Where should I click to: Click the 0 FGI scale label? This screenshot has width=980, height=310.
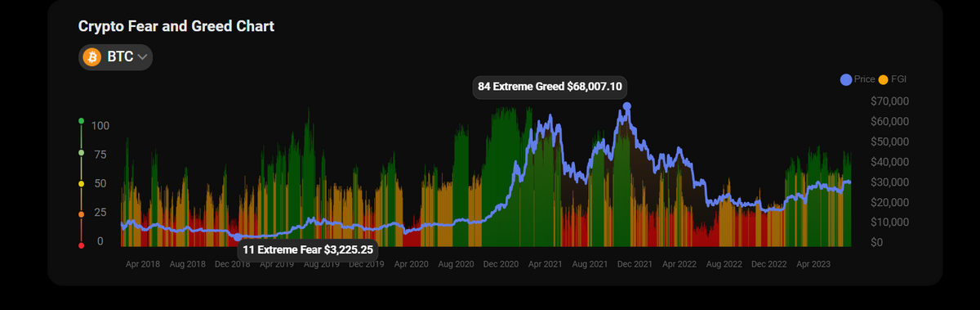(101, 241)
